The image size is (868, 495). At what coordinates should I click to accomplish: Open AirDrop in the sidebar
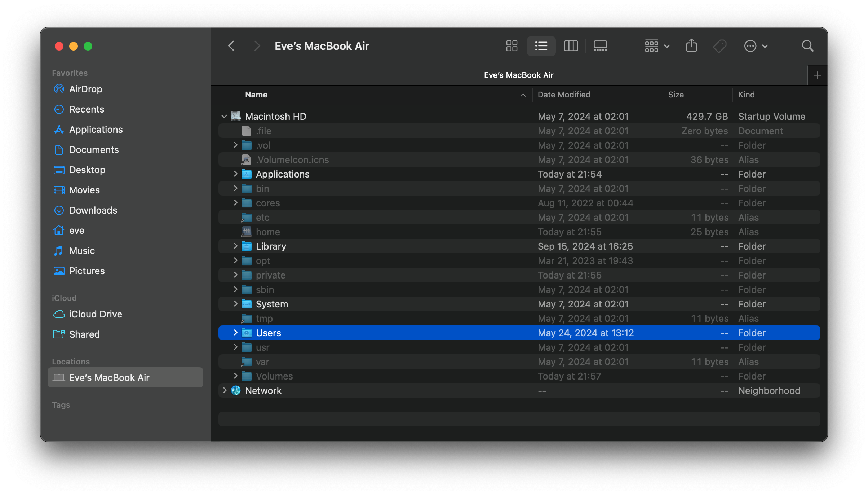[85, 89]
